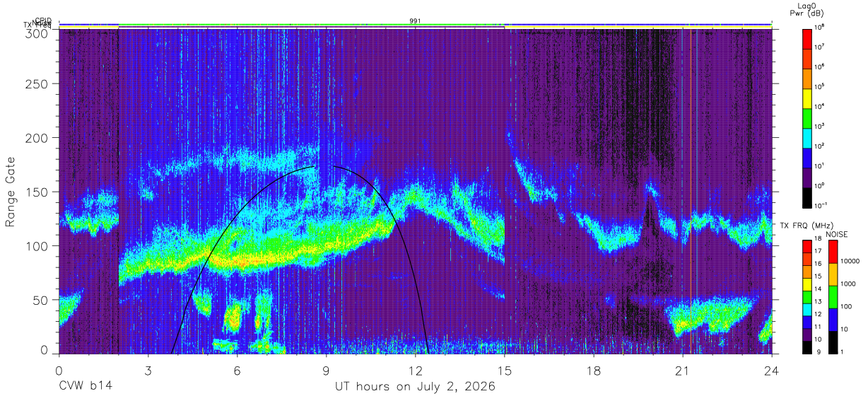Click the x-axis tick label '15'

(504, 370)
